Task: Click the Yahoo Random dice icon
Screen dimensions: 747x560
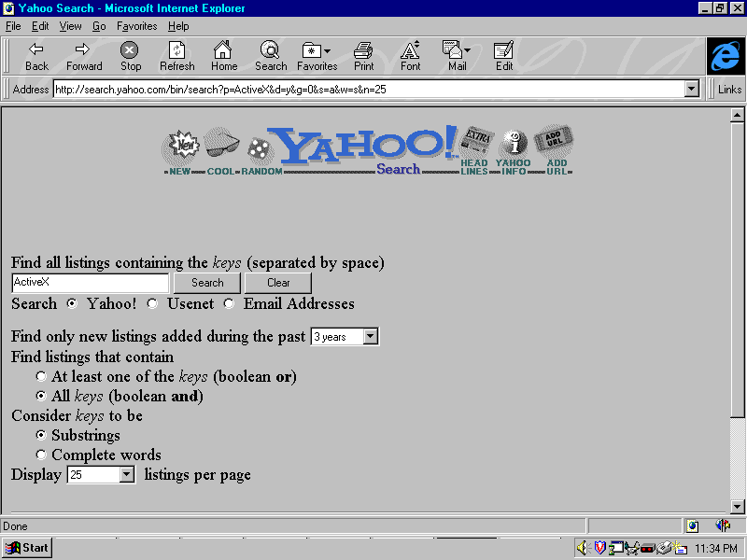Action: click(x=261, y=149)
